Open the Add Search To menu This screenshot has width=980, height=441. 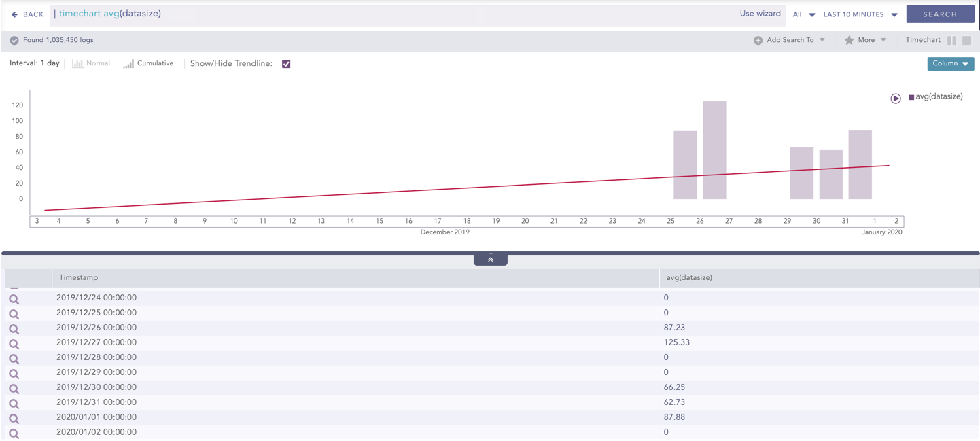click(790, 40)
